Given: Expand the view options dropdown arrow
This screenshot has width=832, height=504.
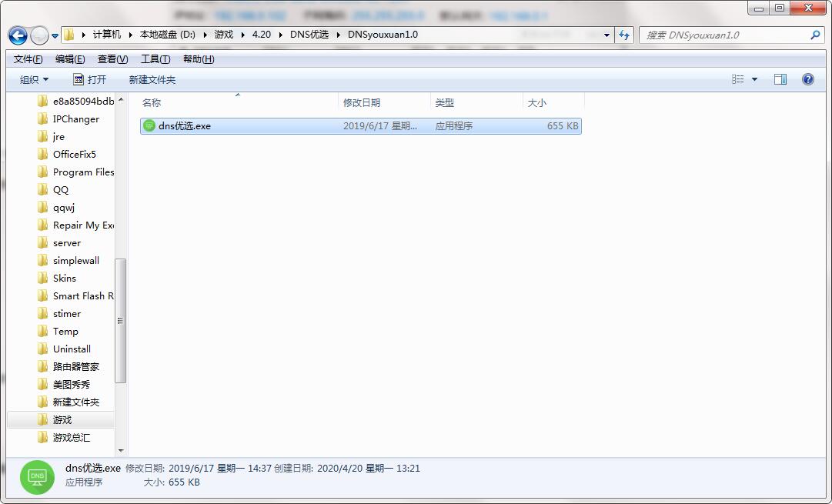Looking at the screenshot, I should coord(754,79).
